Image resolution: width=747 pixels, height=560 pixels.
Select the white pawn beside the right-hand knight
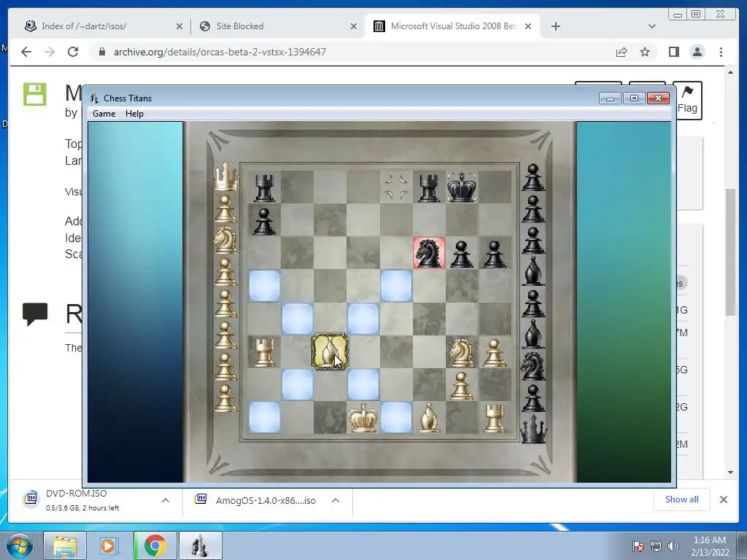point(495,352)
